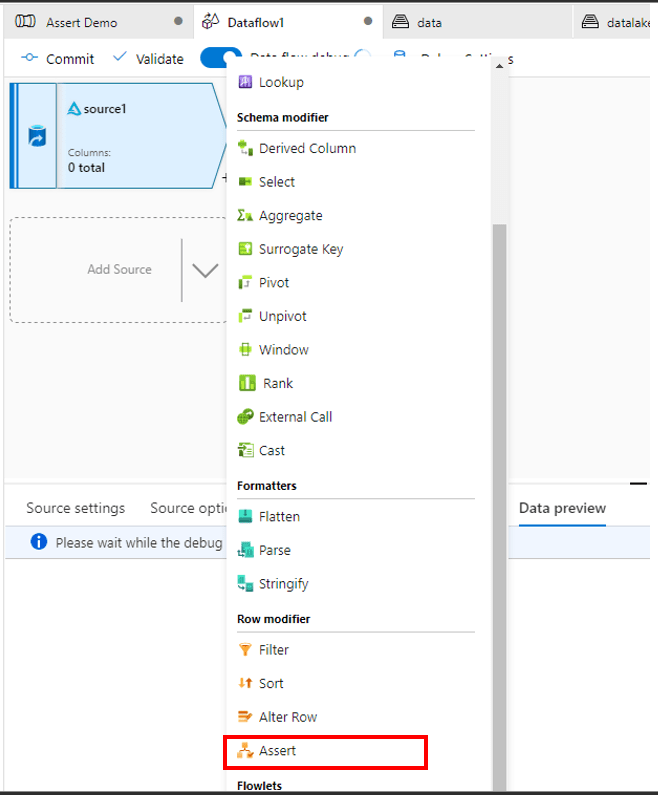Open the Source settings tab

76,508
